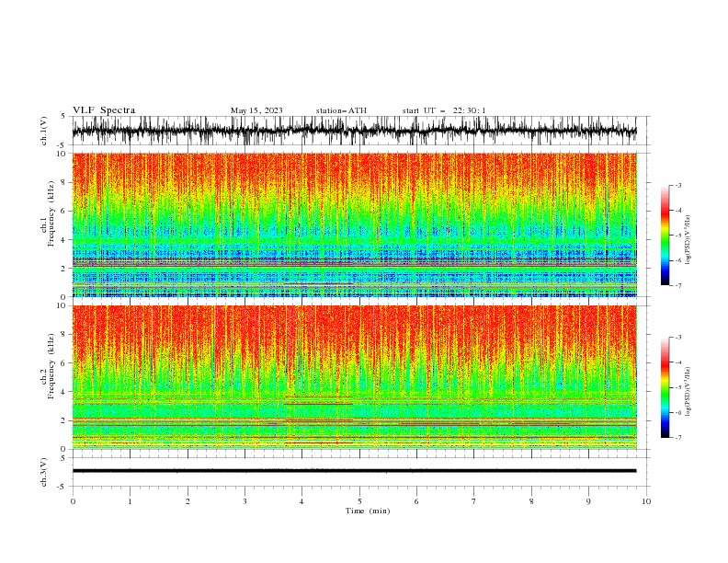Click the 'Time (min)' axis label
Screen dimensions: 728x563
(368, 511)
